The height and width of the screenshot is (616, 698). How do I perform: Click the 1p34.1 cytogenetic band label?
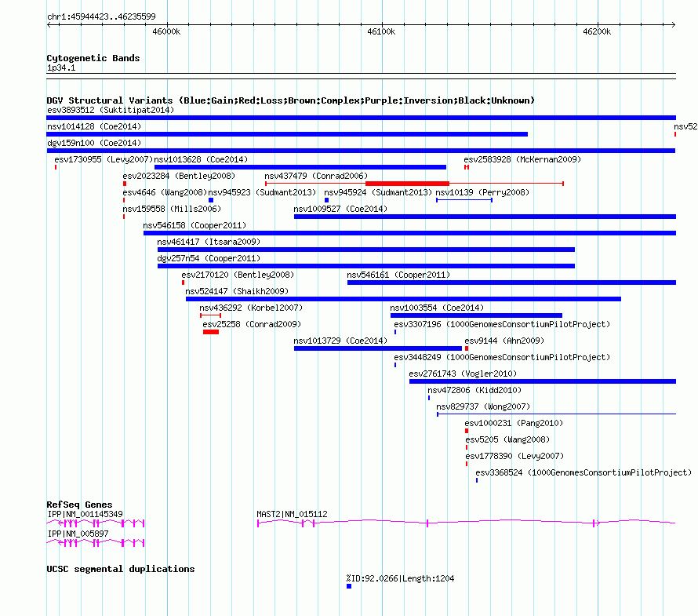[61, 67]
